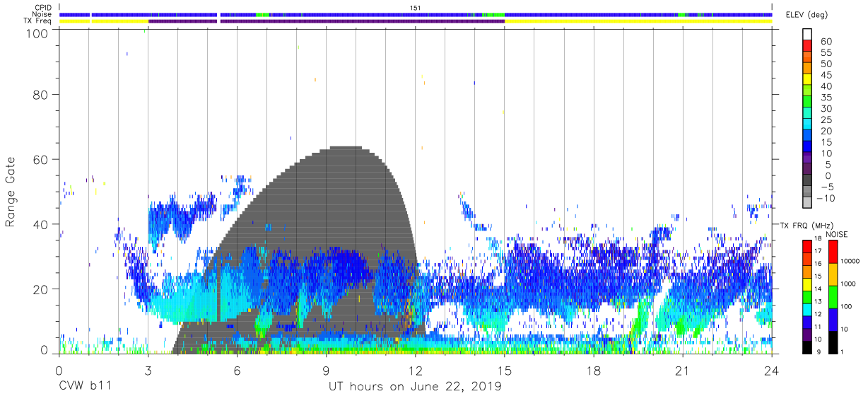Select the '20' Range Gate tick label
The height and width of the screenshot is (401, 868).
pos(40,289)
